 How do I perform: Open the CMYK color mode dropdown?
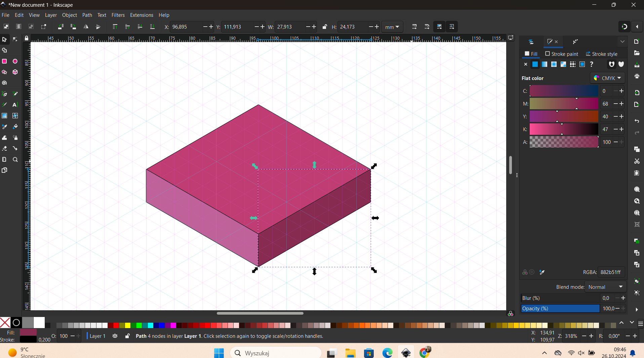pyautogui.click(x=607, y=78)
